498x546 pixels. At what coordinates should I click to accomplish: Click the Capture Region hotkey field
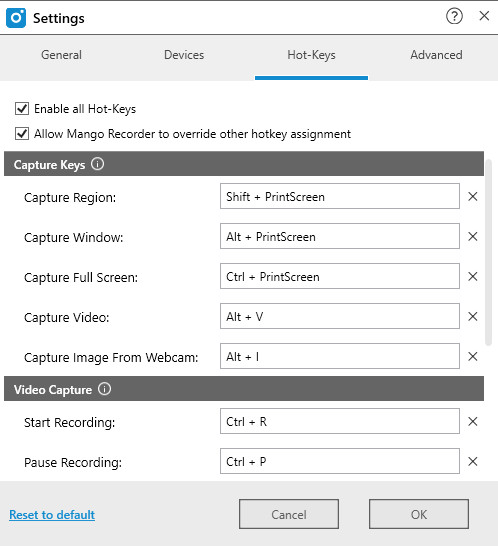tap(340, 196)
